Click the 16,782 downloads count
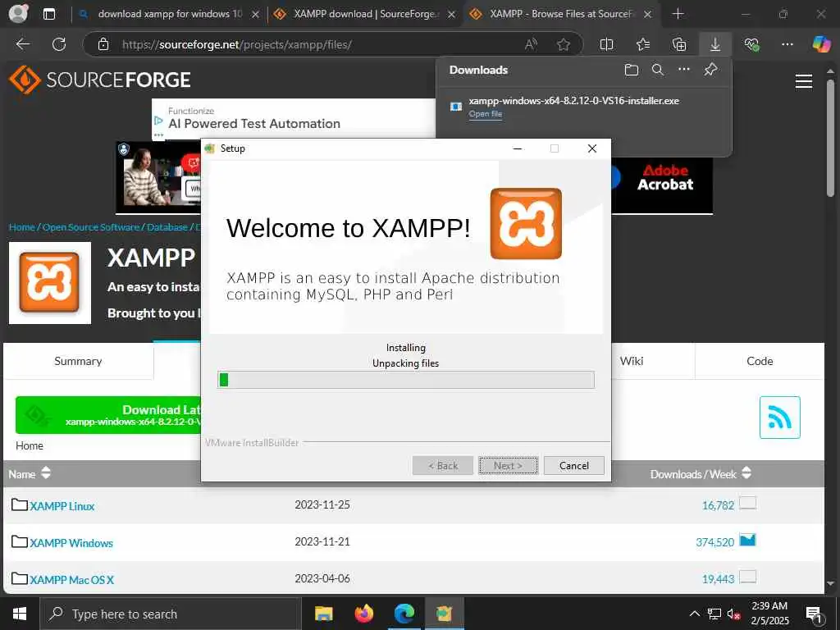This screenshot has height=630, width=840. click(718, 505)
